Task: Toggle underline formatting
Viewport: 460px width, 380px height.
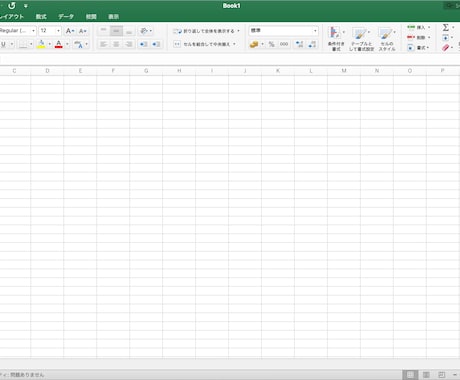Action: tap(4, 44)
